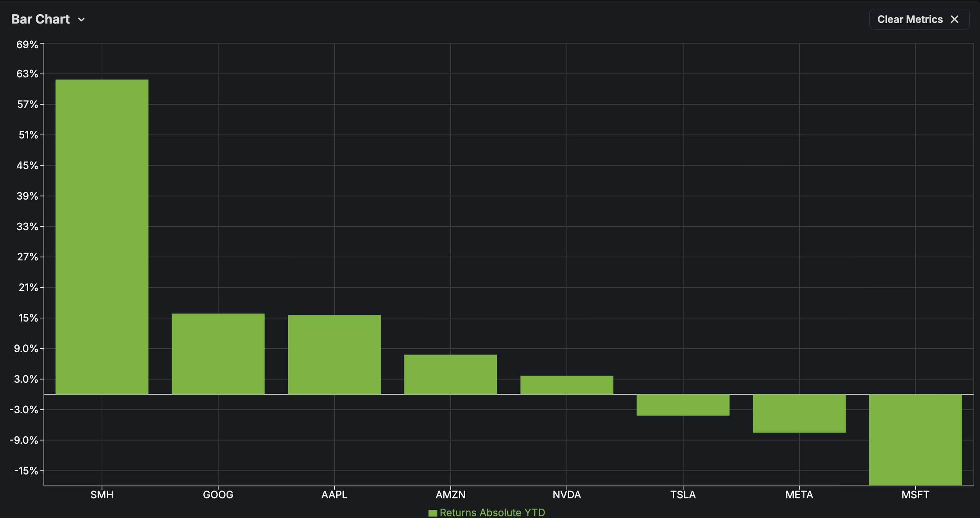Click the 21% y-axis tick label
980x518 pixels.
point(28,287)
